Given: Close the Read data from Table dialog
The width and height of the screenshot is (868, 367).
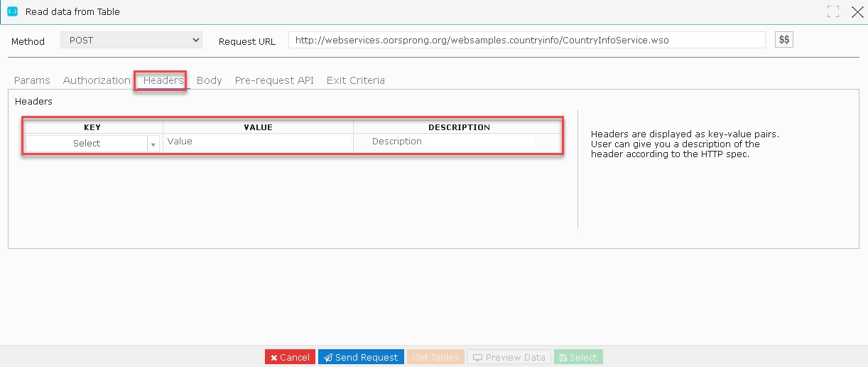Looking at the screenshot, I should (x=857, y=11).
